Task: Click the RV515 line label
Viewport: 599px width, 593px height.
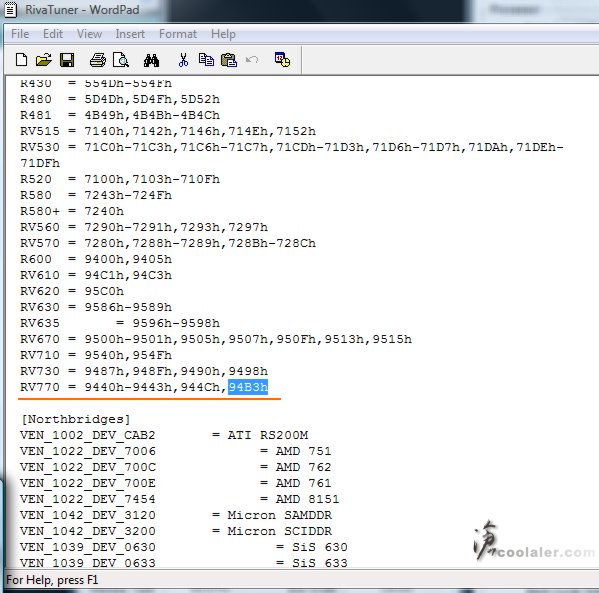Action: coord(40,131)
